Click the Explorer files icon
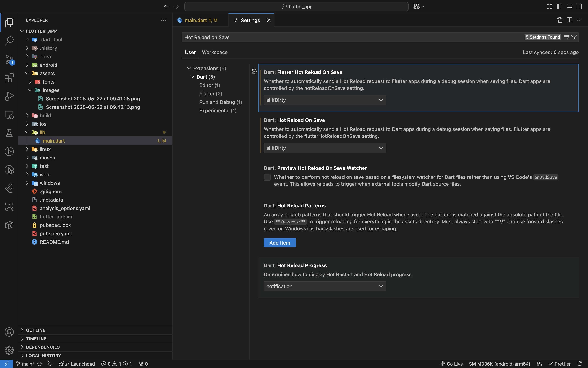This screenshot has width=588, height=368. (9, 22)
